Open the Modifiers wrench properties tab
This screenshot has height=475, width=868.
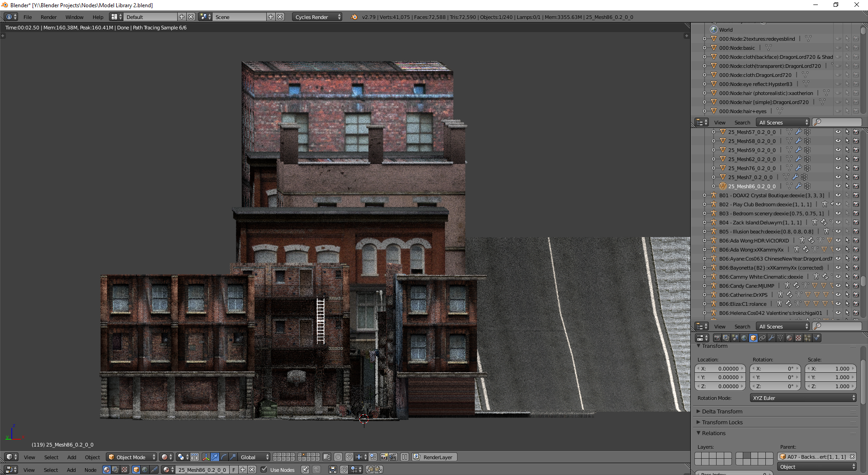point(771,338)
